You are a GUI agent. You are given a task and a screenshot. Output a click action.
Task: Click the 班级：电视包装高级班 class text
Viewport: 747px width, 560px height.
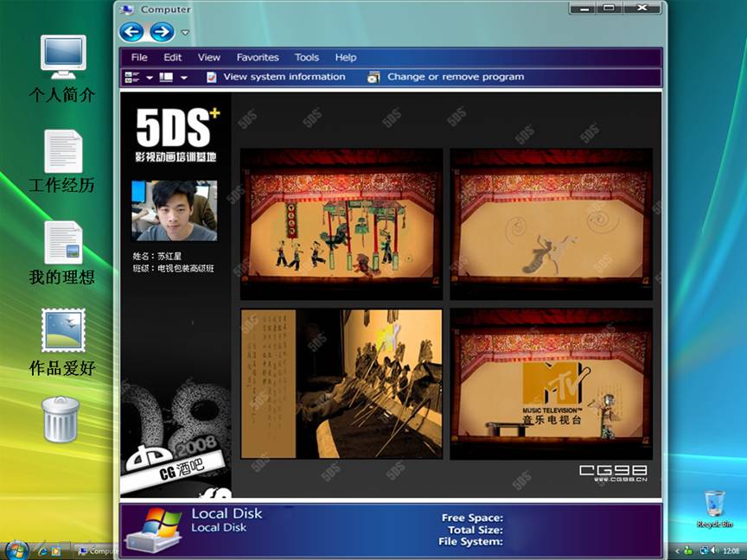tap(174, 269)
